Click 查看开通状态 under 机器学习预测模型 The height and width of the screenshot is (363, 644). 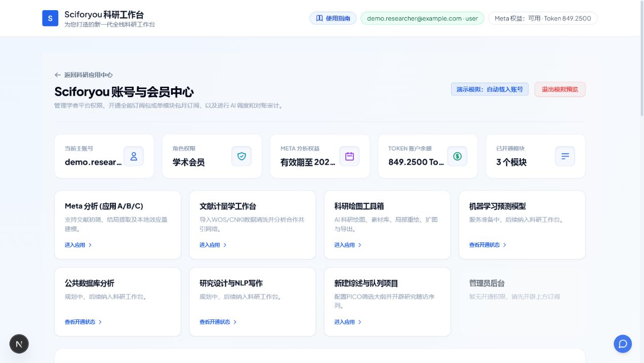(485, 245)
